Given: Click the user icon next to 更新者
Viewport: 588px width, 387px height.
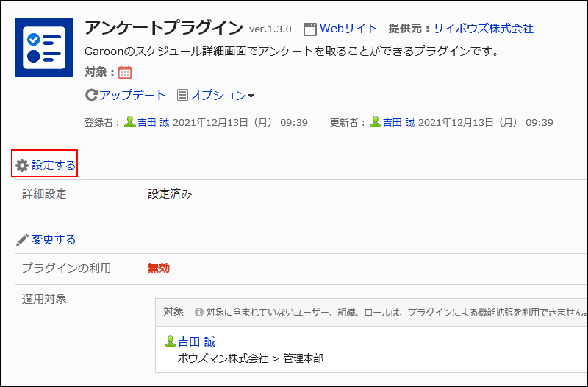Looking at the screenshot, I should pyautogui.click(x=375, y=122).
